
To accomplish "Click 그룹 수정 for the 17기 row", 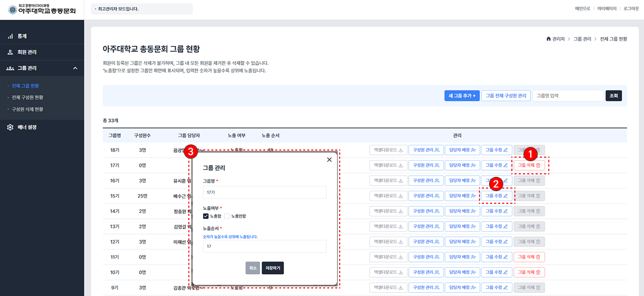I will tap(497, 165).
